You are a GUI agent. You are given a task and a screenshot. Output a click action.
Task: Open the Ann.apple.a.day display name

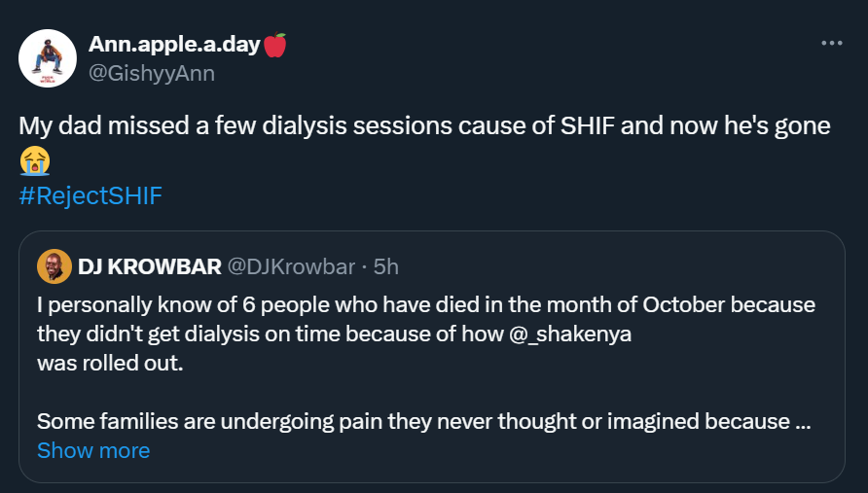[175, 45]
